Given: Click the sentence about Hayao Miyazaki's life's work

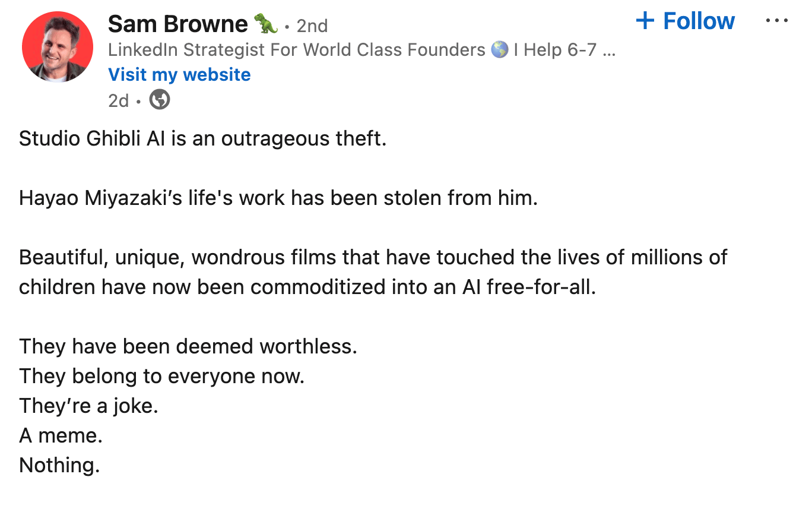Looking at the screenshot, I should coord(278,198).
